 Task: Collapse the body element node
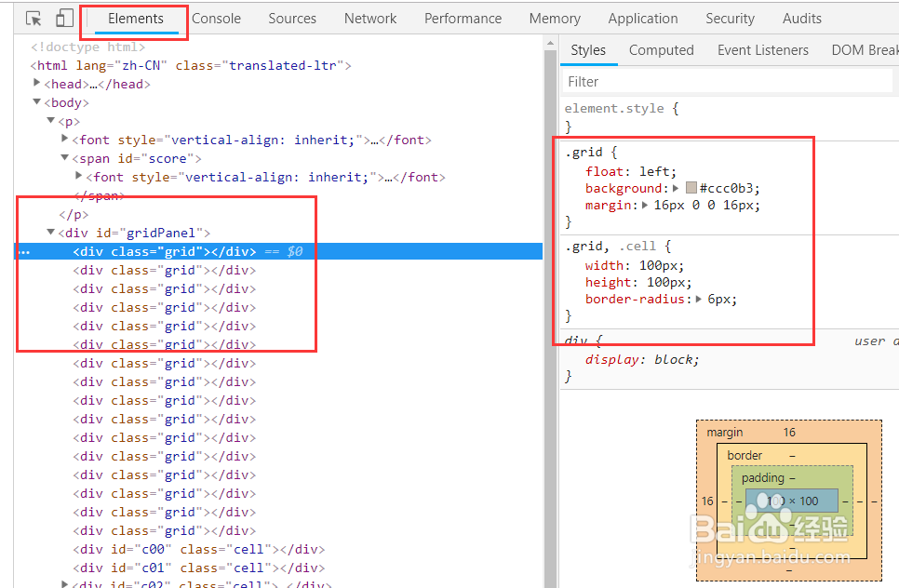(x=36, y=102)
